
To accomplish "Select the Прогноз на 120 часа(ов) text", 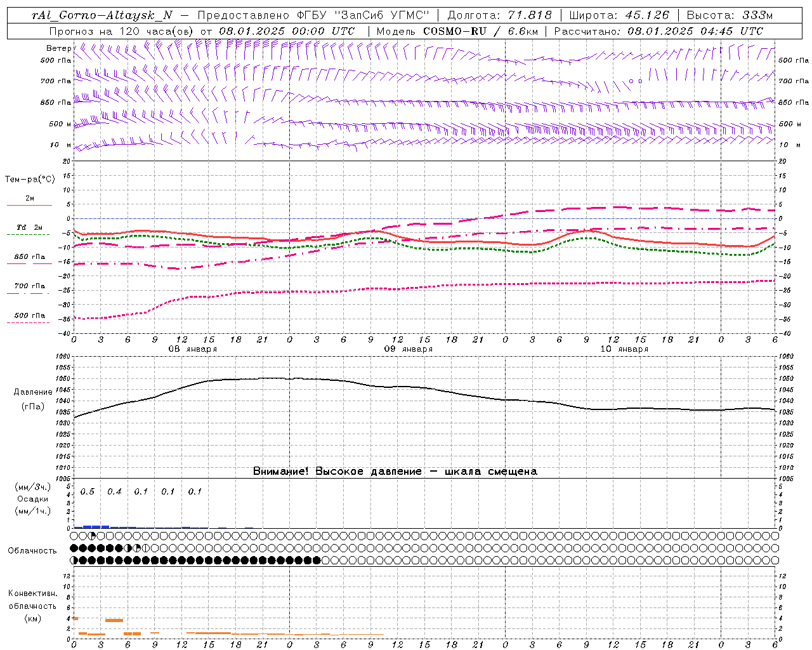I will 122,31.
